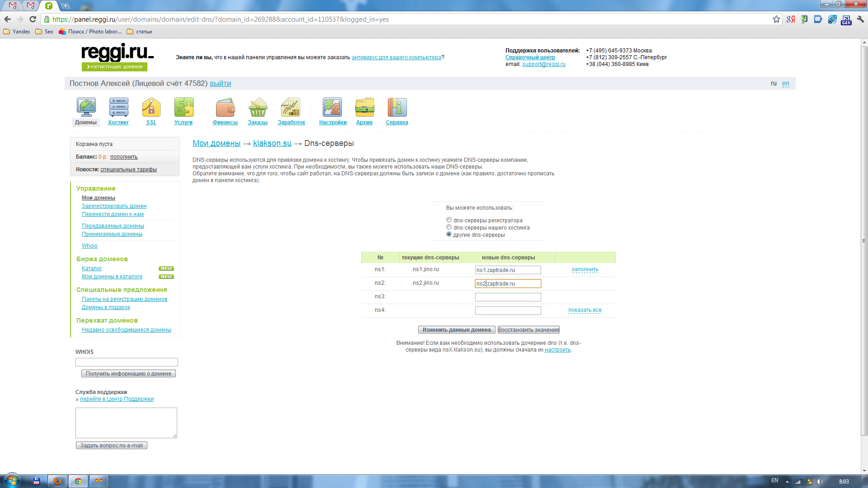Viewport: 868px width, 488px height.
Task: Open the Домены section icon
Action: (x=86, y=108)
